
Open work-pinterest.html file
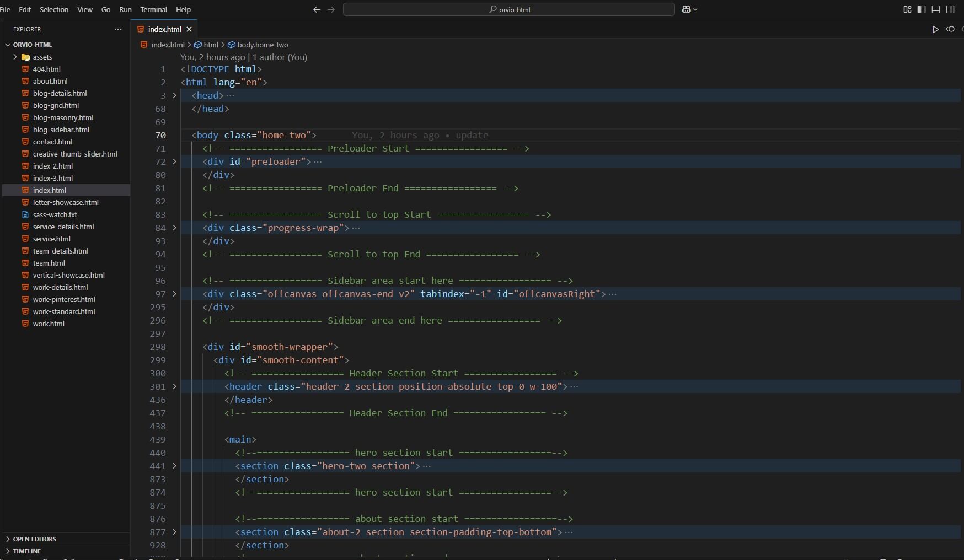[x=64, y=299]
